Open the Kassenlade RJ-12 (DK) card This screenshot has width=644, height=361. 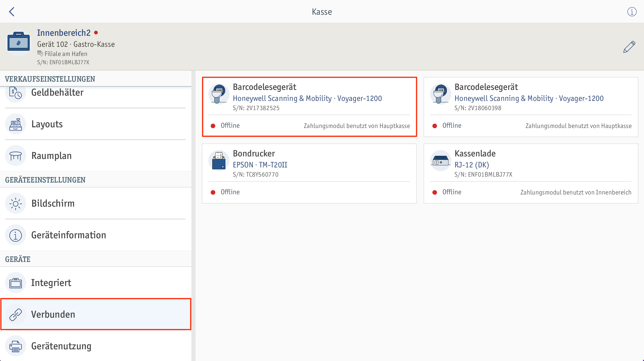click(x=531, y=173)
